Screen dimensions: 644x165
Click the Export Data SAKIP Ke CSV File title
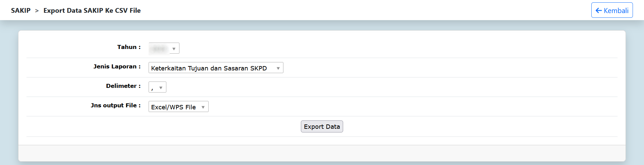point(92,10)
